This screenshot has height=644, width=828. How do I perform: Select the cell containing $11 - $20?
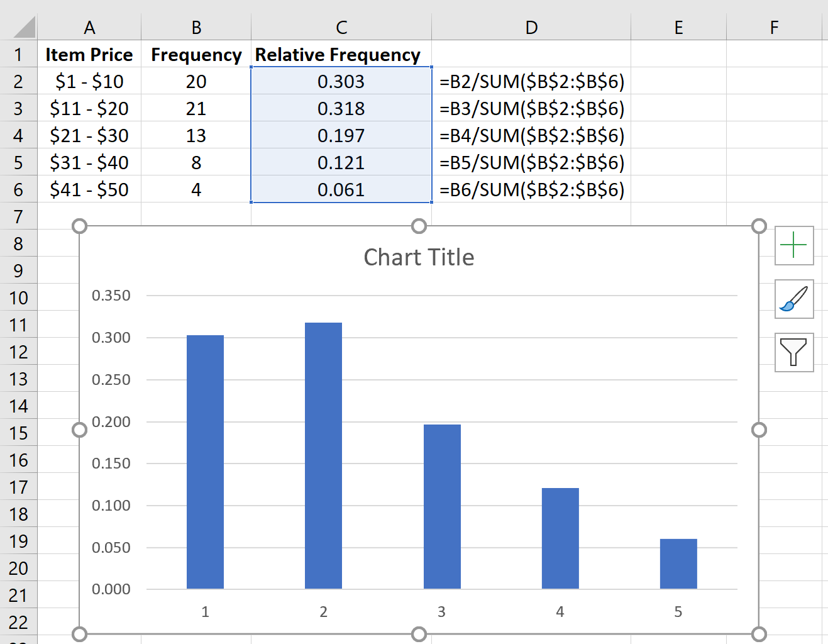(x=89, y=109)
